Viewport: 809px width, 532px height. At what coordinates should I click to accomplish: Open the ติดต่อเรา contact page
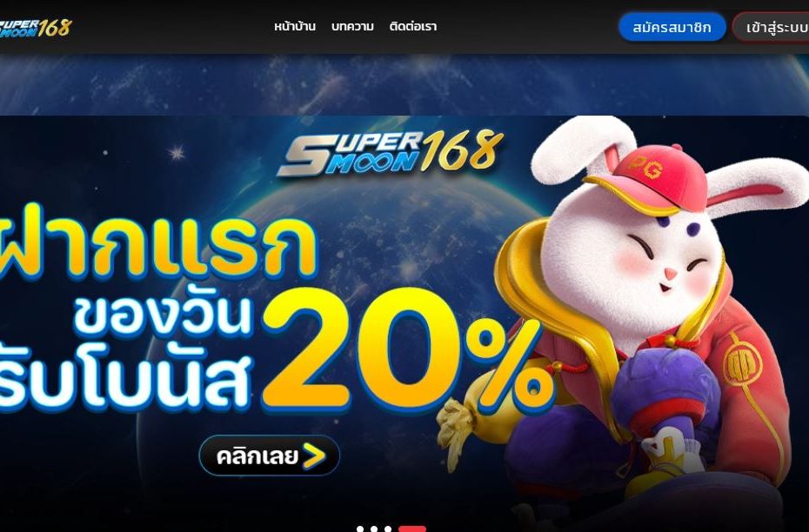[412, 26]
